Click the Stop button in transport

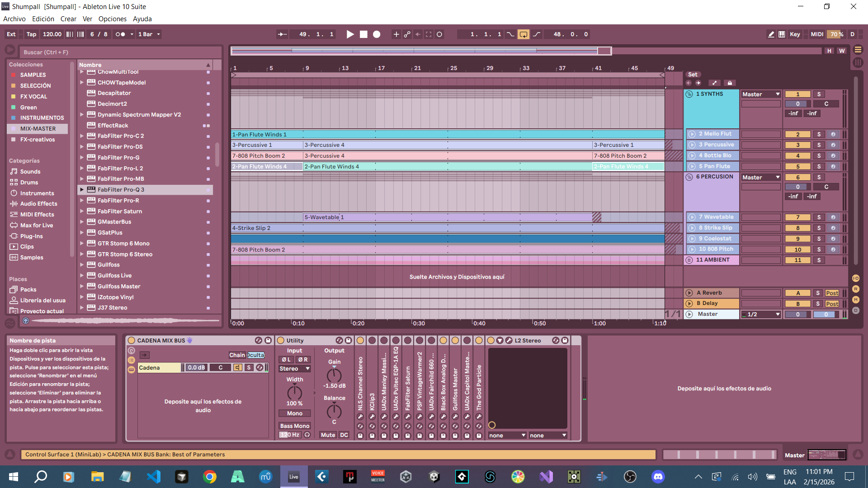pos(363,34)
